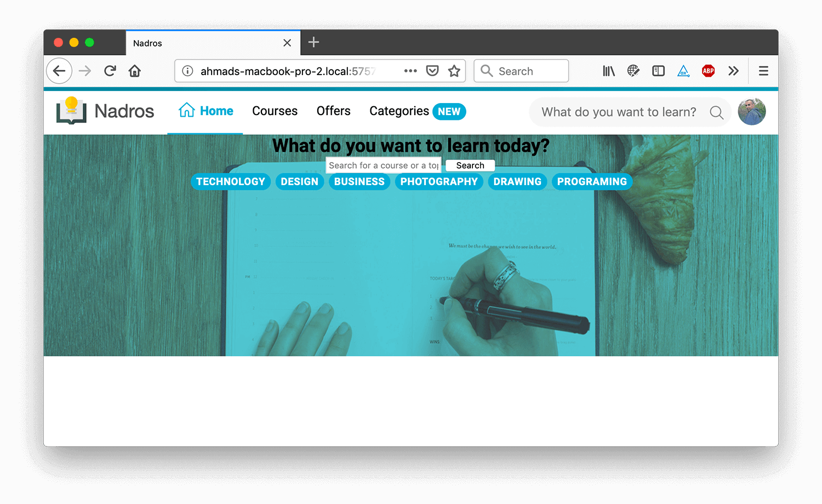822x504 pixels.
Task: Go to the Offers nav item
Action: [x=333, y=111]
